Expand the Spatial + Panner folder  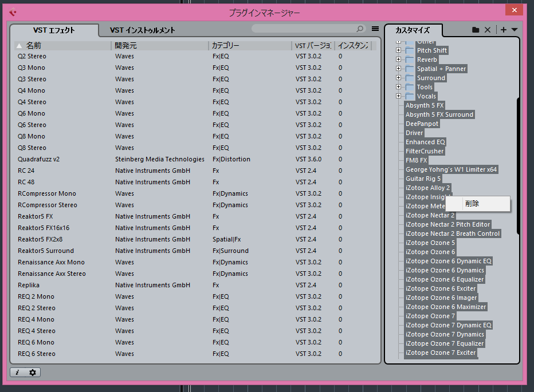pos(398,69)
